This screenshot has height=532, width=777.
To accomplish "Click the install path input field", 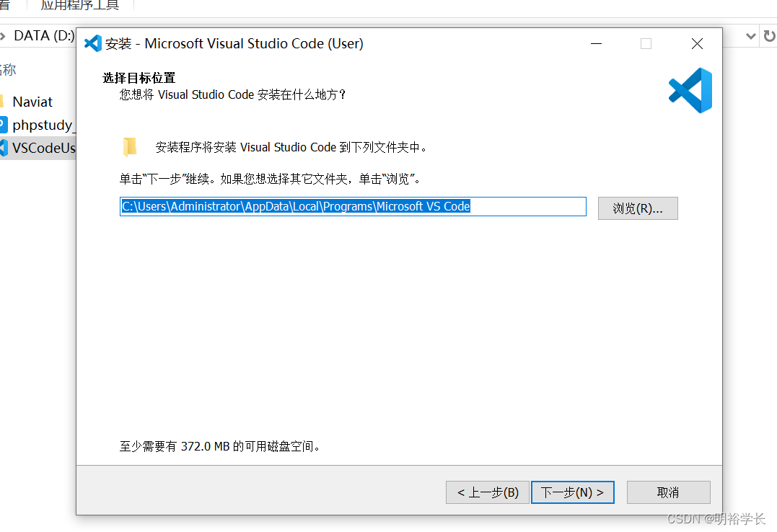I will 353,207.
